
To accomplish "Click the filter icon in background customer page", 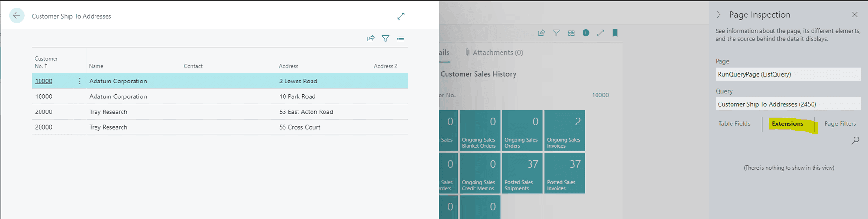I will 556,33.
